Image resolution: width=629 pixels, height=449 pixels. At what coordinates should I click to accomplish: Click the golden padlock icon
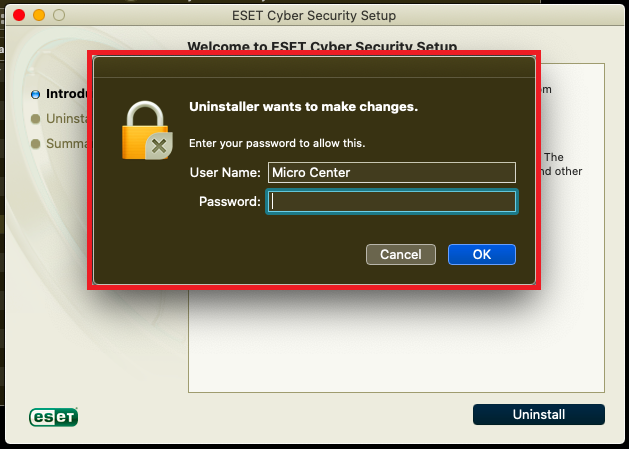coord(147,130)
